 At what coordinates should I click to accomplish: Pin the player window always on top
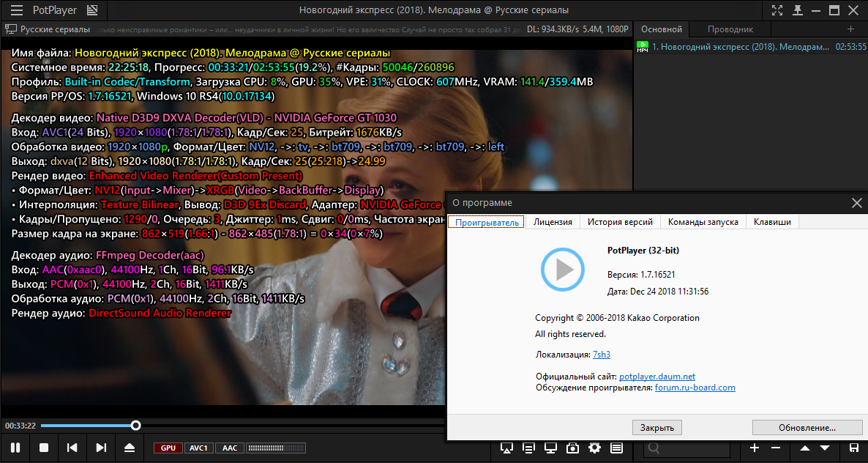(798, 10)
